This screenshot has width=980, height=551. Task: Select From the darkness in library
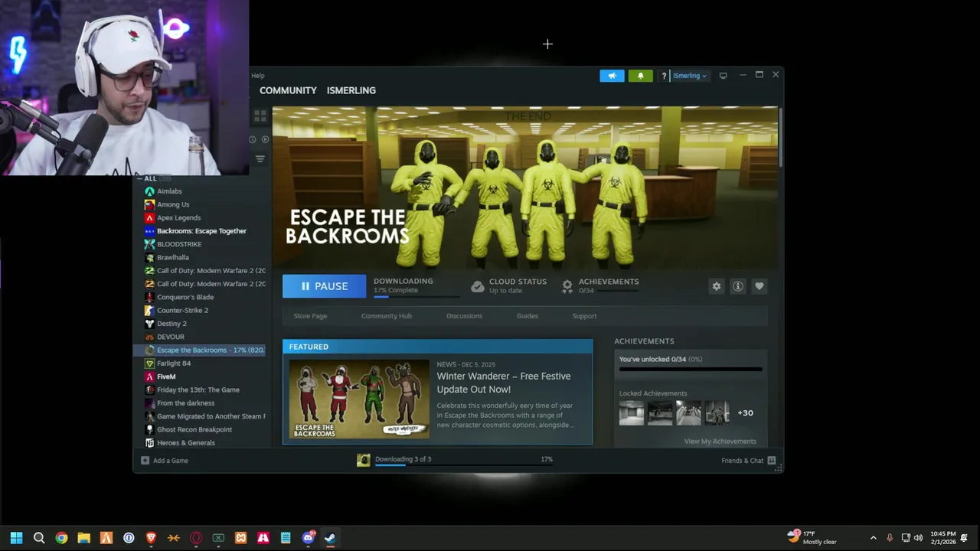[185, 403]
